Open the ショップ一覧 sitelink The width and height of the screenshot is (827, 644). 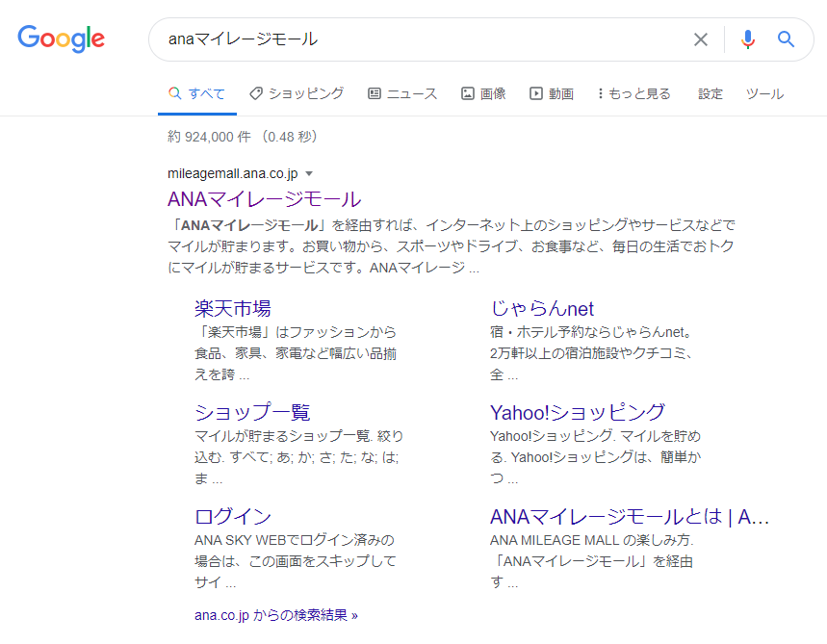pyautogui.click(x=252, y=412)
